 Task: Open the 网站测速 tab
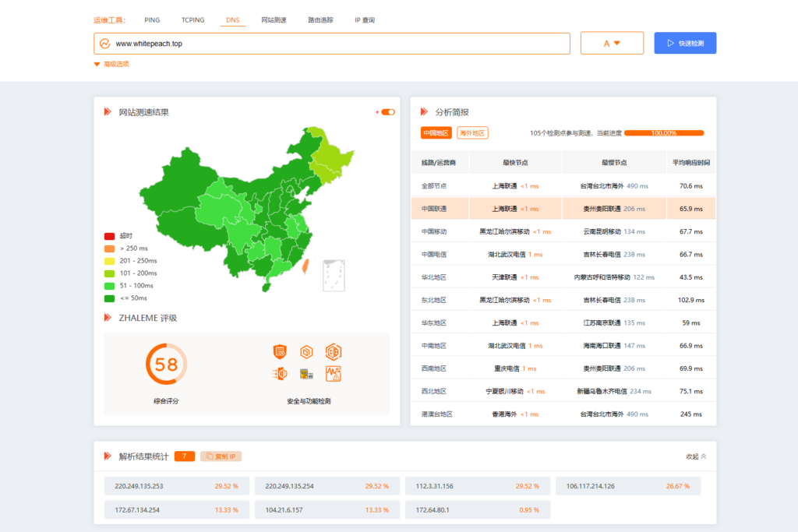274,20
